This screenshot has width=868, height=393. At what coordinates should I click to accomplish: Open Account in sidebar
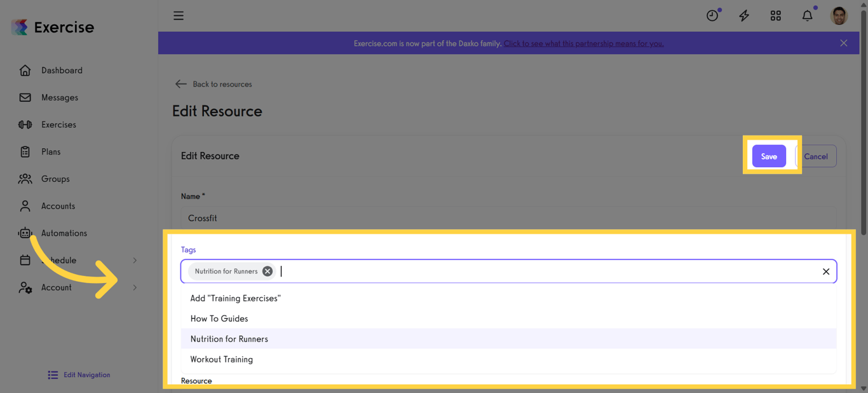pos(57,287)
